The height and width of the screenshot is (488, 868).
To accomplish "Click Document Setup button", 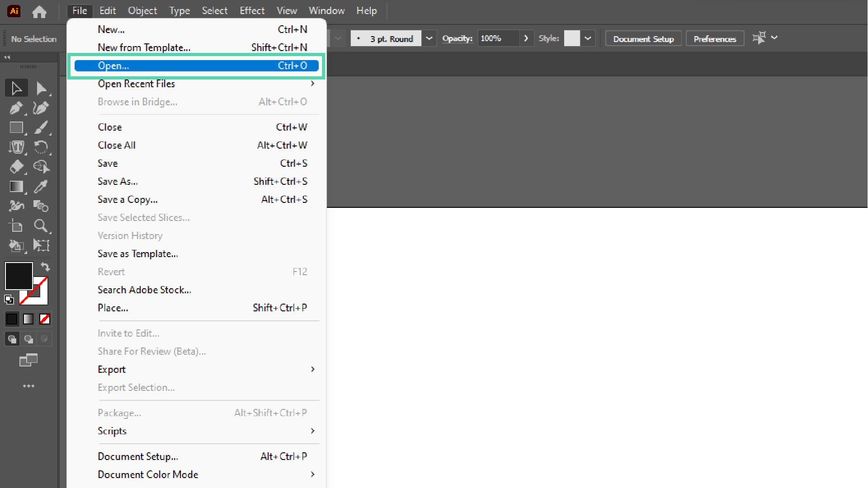I will point(643,38).
